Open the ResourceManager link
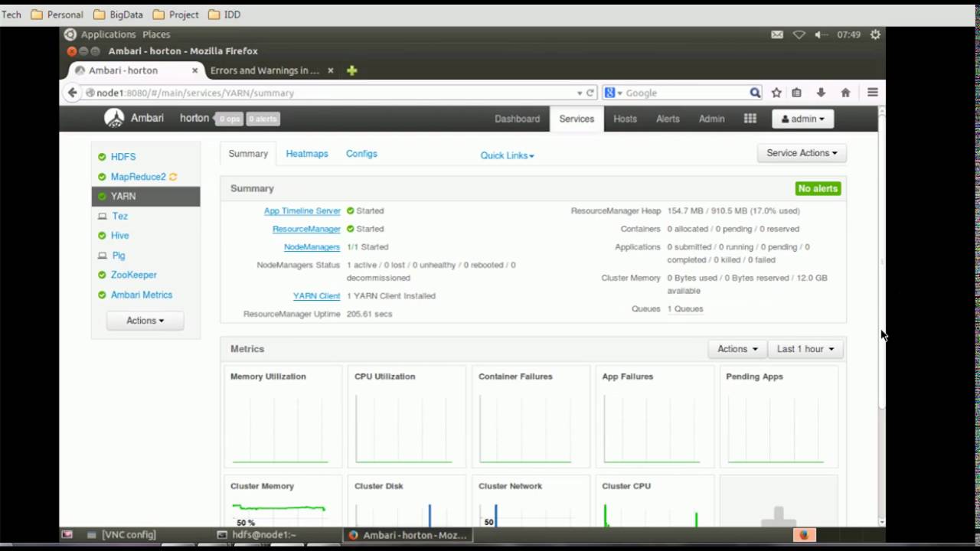This screenshot has height=551, width=980. coord(306,229)
